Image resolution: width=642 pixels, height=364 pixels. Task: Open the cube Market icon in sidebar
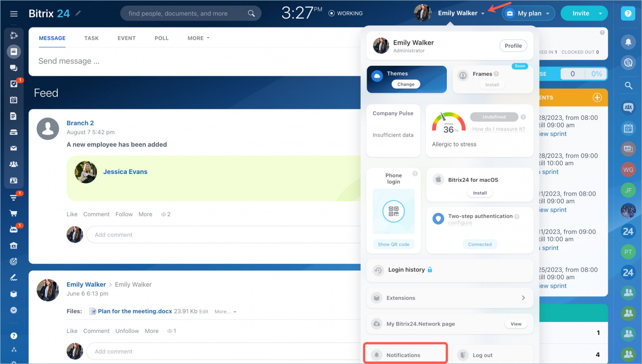(14, 294)
